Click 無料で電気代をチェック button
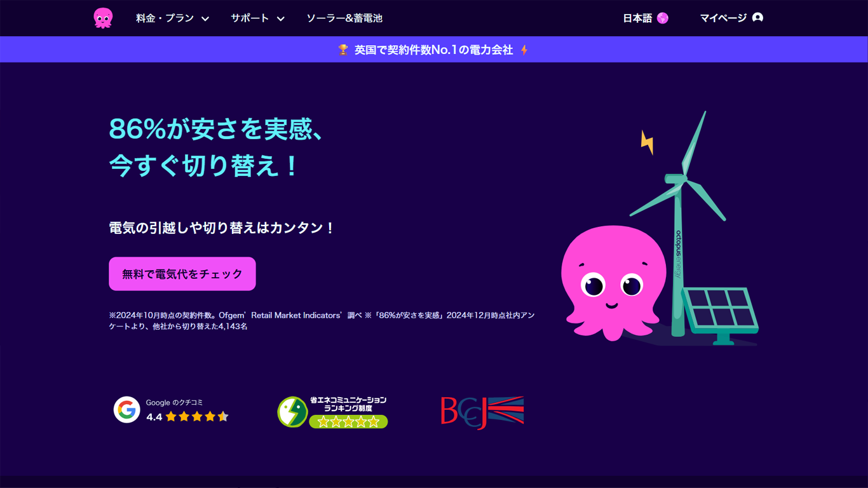The image size is (868, 488). tap(182, 274)
